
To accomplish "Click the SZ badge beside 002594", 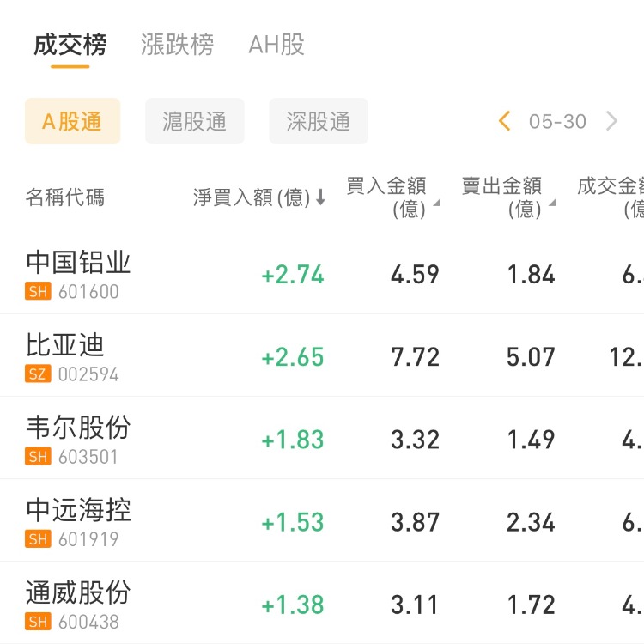I will [x=39, y=374].
